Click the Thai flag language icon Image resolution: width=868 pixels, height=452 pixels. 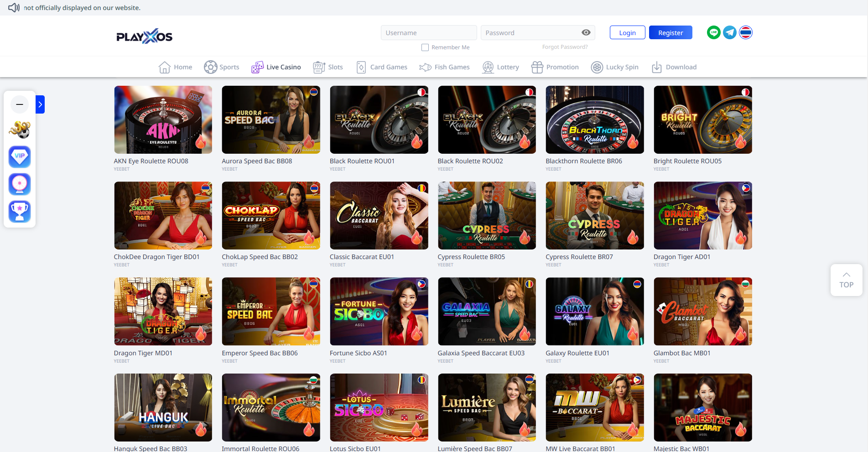(745, 32)
